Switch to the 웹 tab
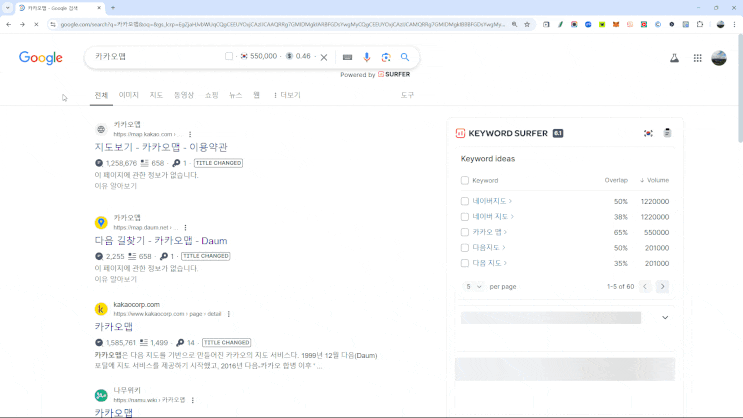The width and height of the screenshot is (743, 418). pyautogui.click(x=256, y=95)
